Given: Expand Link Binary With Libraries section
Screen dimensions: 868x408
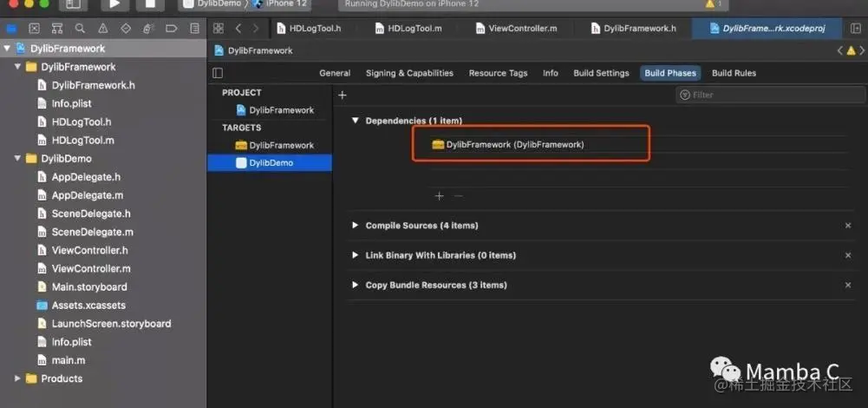Looking at the screenshot, I should tap(356, 255).
